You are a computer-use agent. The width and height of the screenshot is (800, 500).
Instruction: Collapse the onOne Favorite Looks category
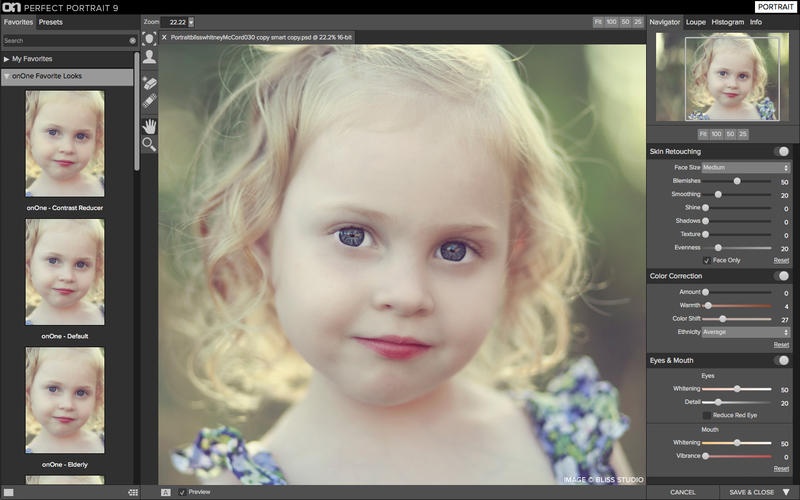tap(6, 76)
